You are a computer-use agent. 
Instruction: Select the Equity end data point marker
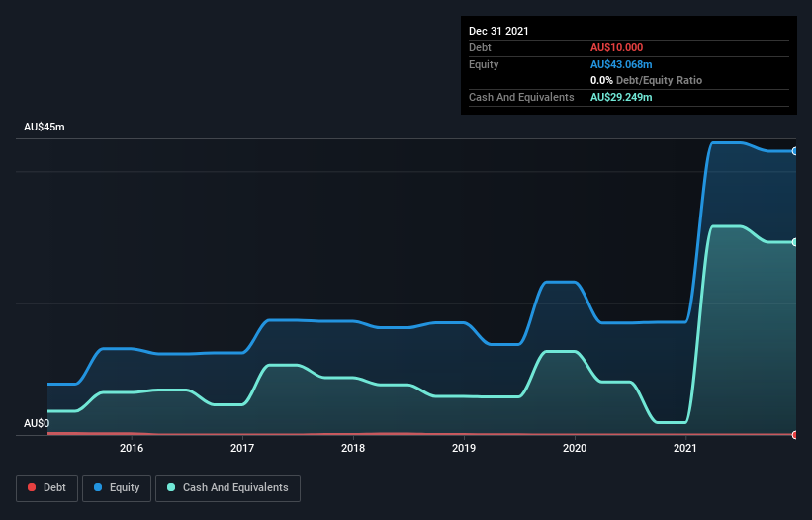coord(795,151)
